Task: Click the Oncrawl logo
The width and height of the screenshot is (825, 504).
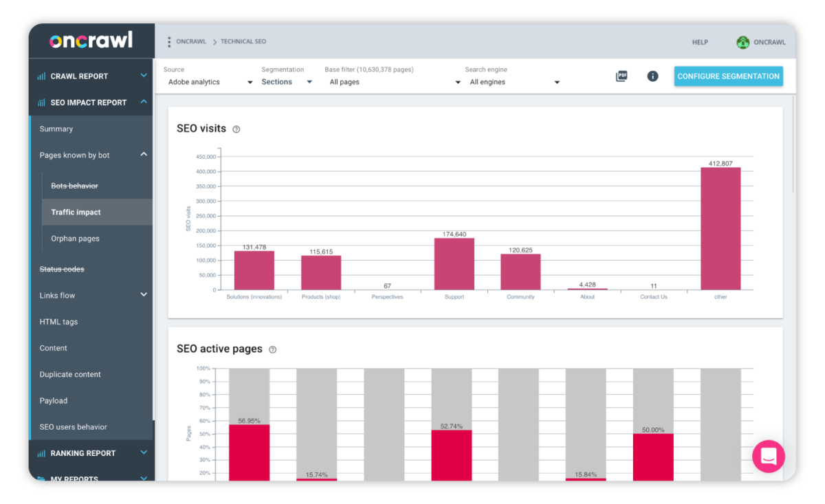Action: tap(91, 41)
